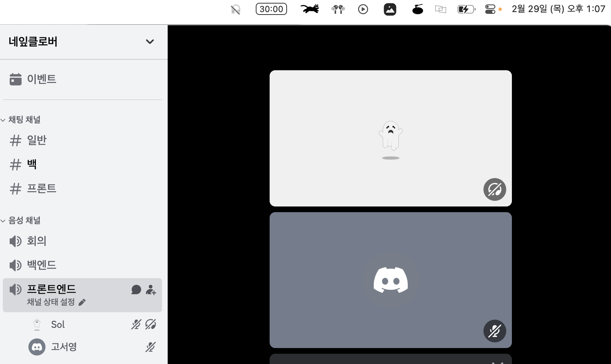Click the muted mic badge on Discord tile
This screenshot has width=611, height=364.
[x=495, y=331]
